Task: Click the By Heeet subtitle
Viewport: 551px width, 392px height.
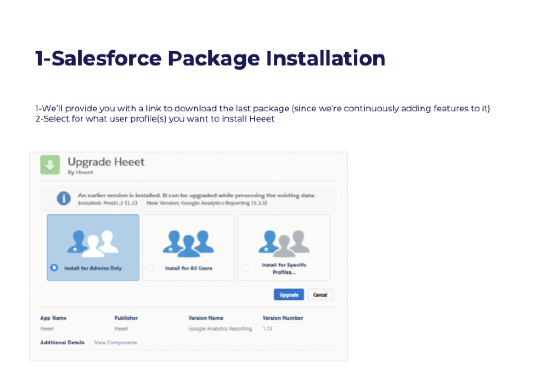Action: pos(80,173)
